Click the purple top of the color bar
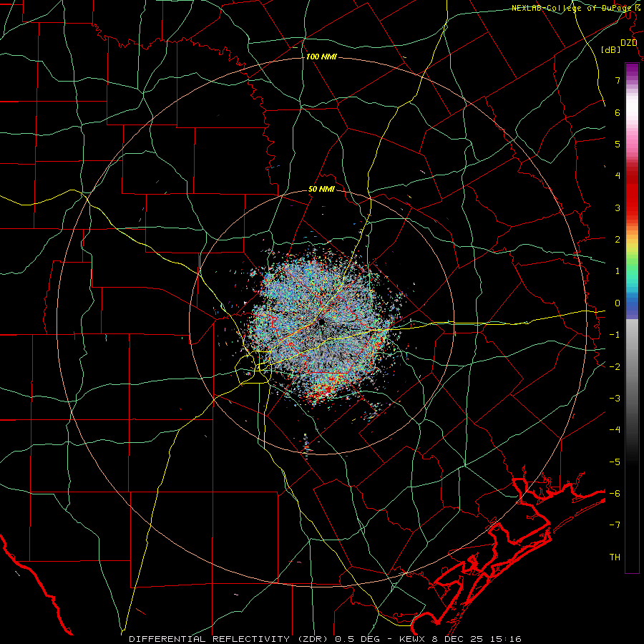The width and height of the screenshot is (644, 644). [x=632, y=70]
